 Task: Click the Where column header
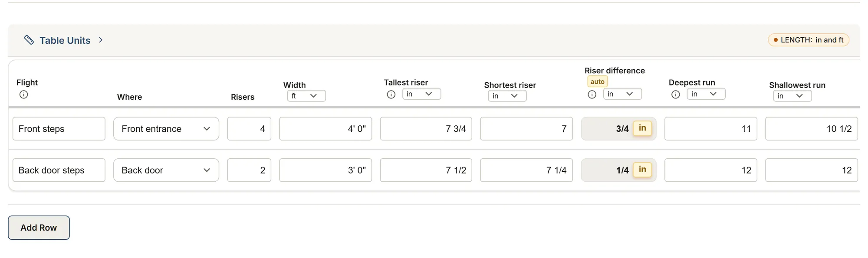coord(130,97)
